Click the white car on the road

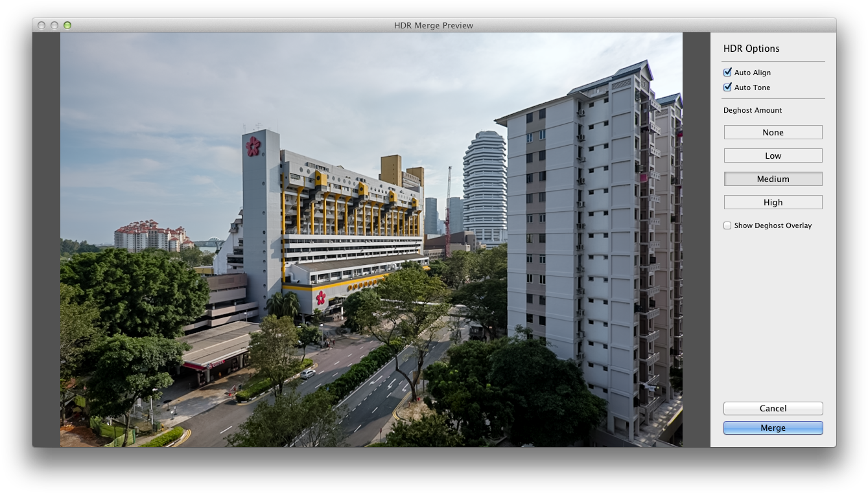(308, 373)
